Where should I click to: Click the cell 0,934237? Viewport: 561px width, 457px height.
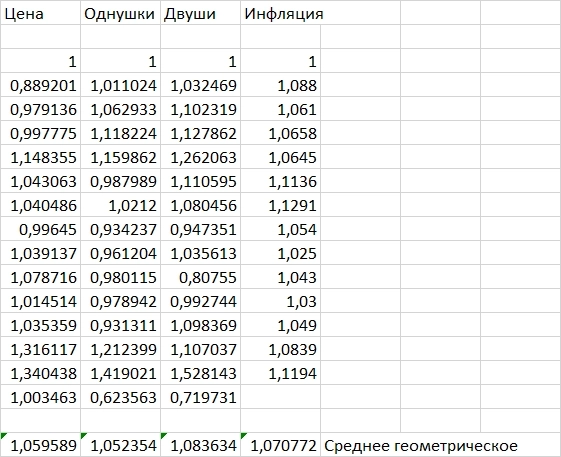click(120, 229)
